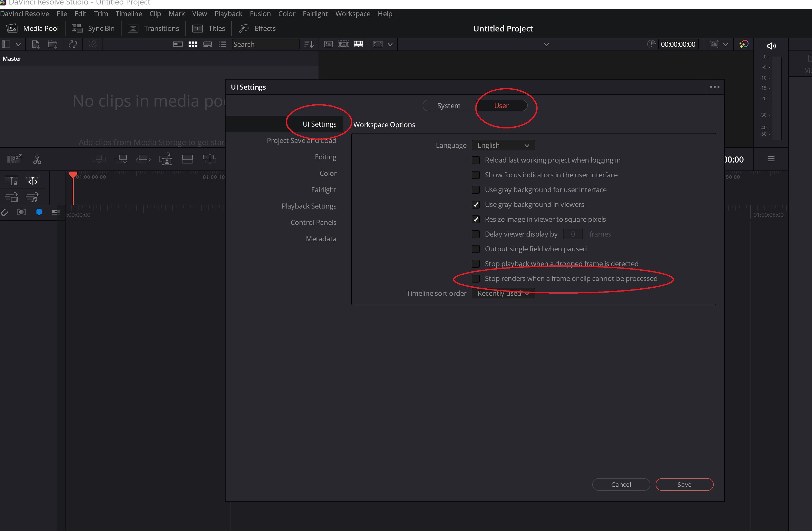This screenshot has height=531, width=812.
Task: Click the import media icon
Action: (x=35, y=44)
